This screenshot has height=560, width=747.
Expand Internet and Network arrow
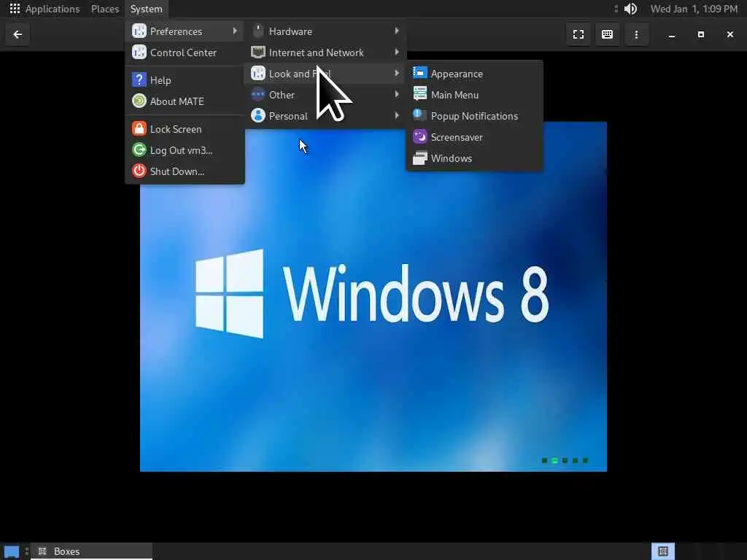(x=396, y=52)
